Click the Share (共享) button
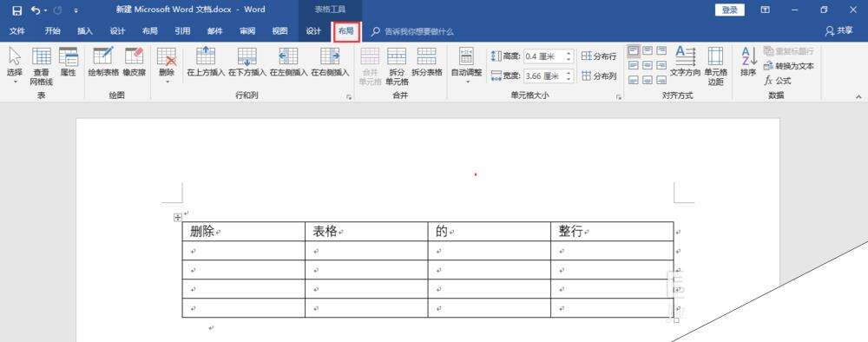Image resolution: width=868 pixels, height=342 pixels. click(839, 31)
